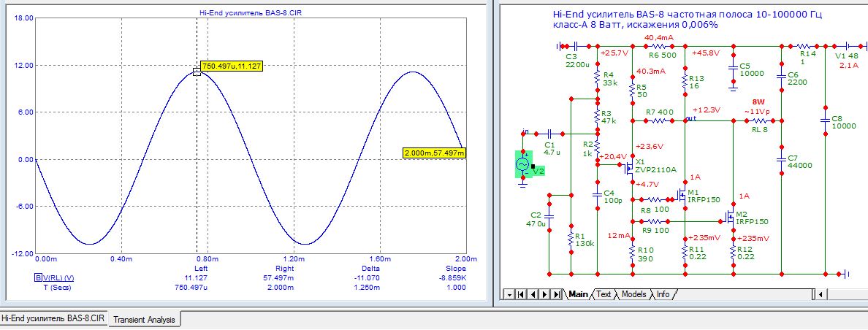Select the V2 sine source symbol
This screenshot has height=330, width=868.
point(522,165)
